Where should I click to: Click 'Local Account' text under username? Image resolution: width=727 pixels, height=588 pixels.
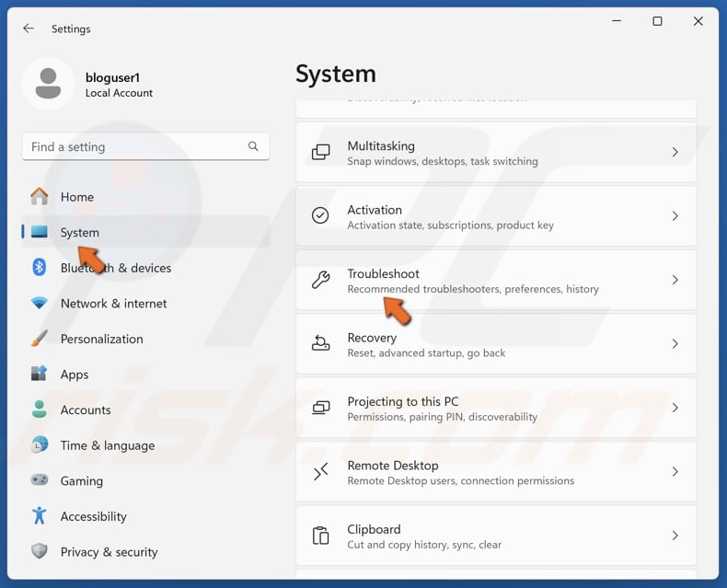point(119,93)
